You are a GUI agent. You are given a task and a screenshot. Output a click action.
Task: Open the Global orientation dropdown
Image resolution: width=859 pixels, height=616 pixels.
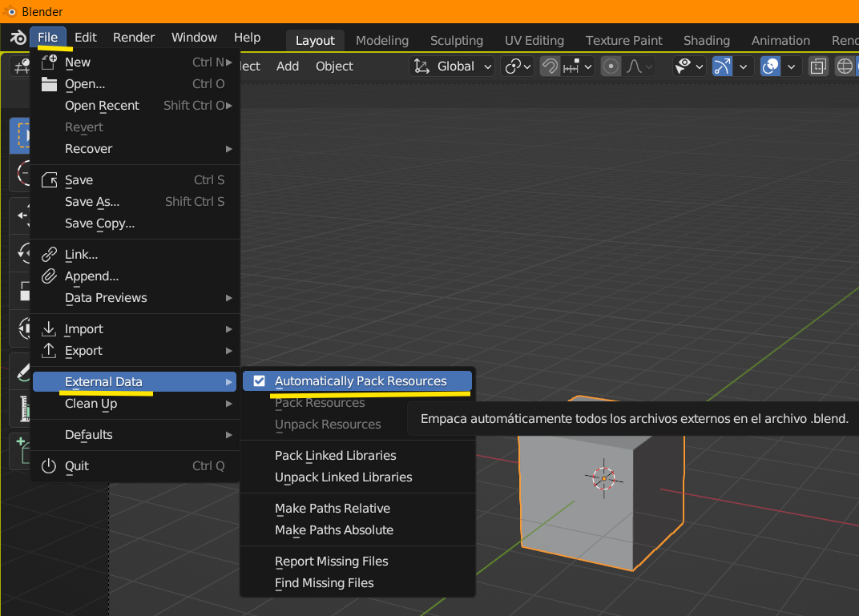coord(452,66)
